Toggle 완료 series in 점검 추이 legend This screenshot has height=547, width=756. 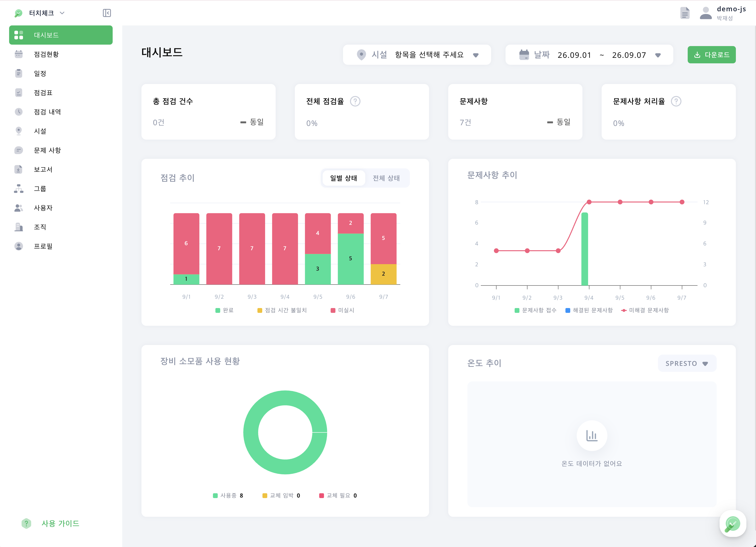(x=224, y=310)
